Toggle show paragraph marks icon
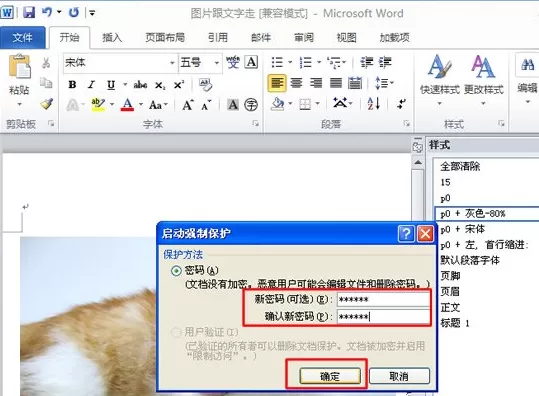The height and width of the screenshot is (396, 539). pyautogui.click(x=401, y=103)
